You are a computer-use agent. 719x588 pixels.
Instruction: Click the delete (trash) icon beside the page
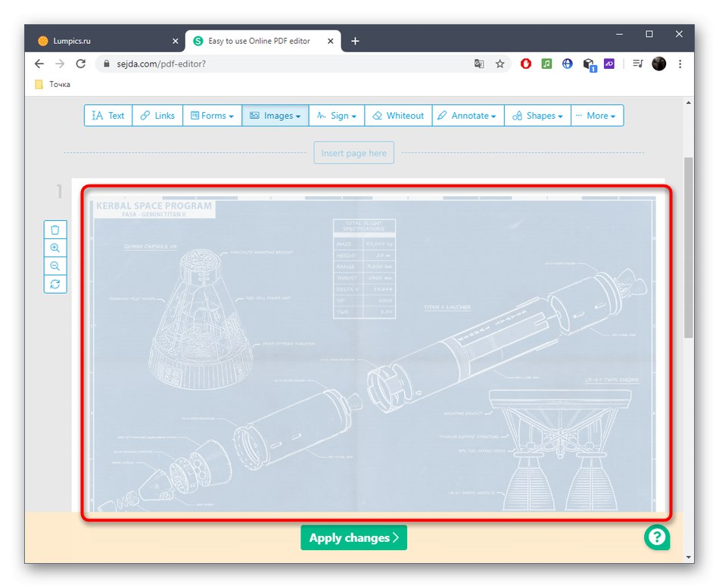(54, 229)
